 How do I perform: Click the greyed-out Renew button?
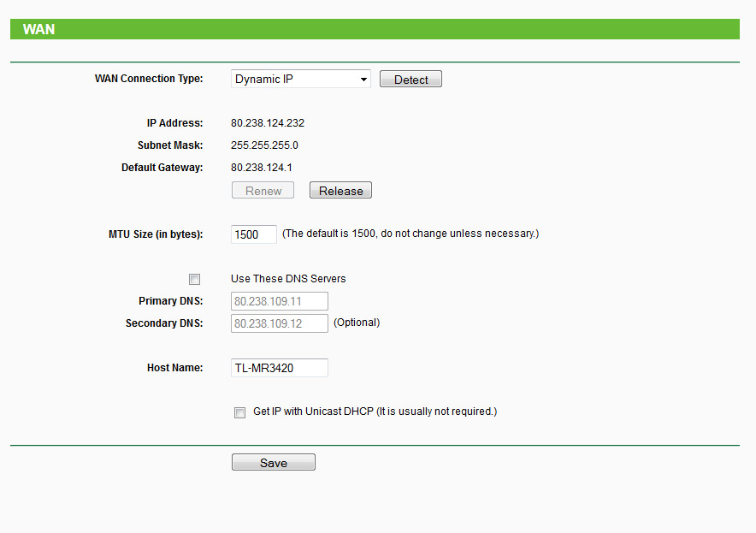click(x=263, y=191)
